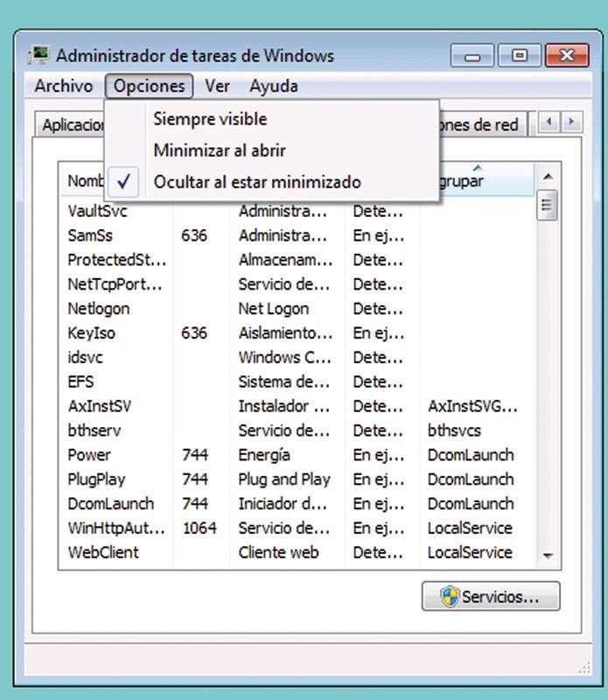Click the Task Manager title bar icon
This screenshot has height=700, width=608.
coord(38,55)
